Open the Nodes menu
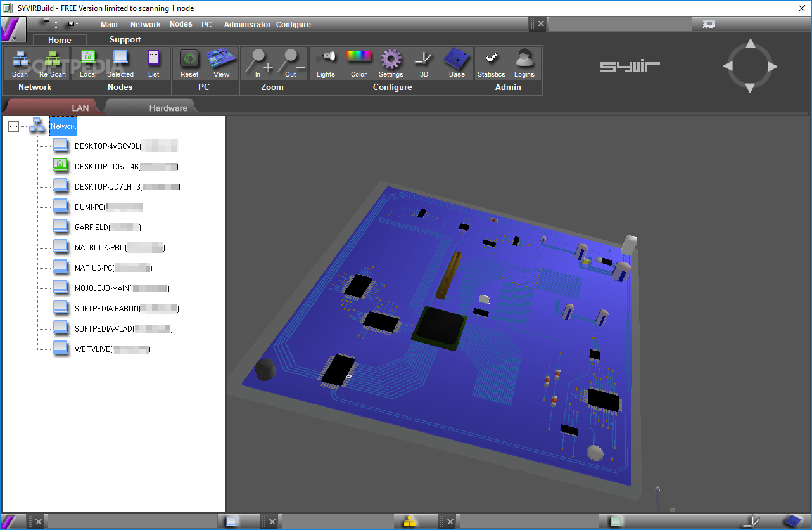812x530 pixels. [x=181, y=24]
